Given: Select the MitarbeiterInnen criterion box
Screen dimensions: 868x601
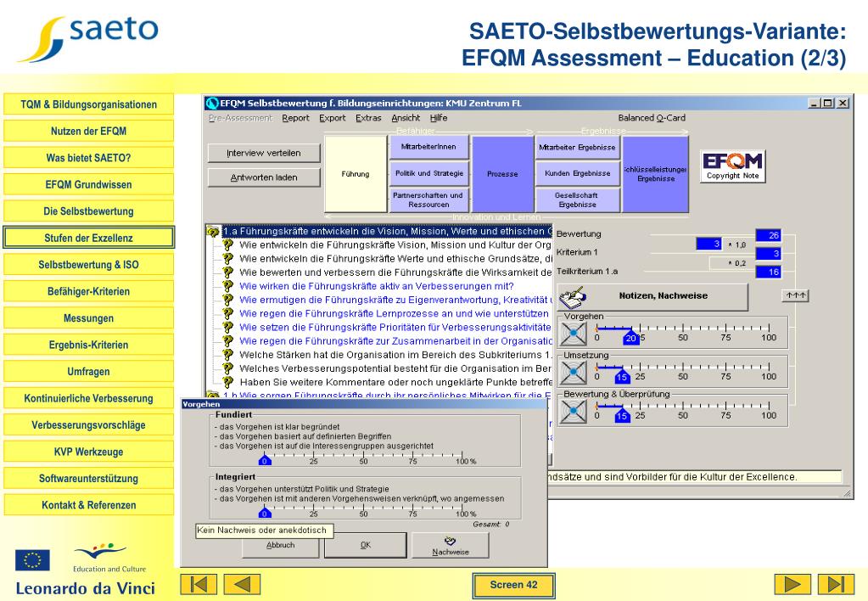Looking at the screenshot, I should 429,147.
